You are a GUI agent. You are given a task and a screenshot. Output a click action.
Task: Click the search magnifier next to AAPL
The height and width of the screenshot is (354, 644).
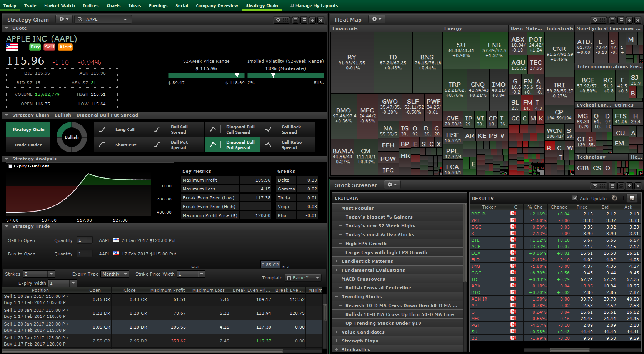click(x=80, y=19)
